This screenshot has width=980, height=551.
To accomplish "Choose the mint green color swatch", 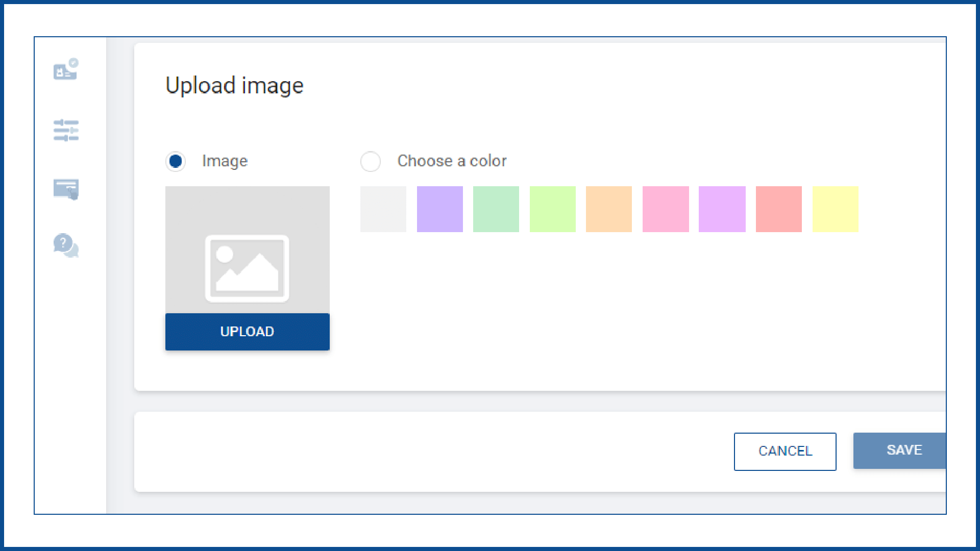I will click(x=496, y=209).
